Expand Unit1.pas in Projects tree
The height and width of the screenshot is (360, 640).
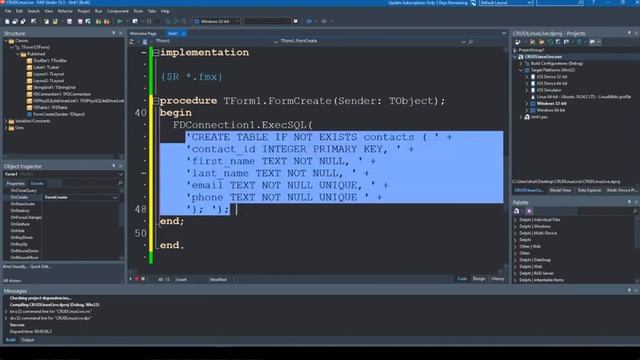(x=521, y=117)
